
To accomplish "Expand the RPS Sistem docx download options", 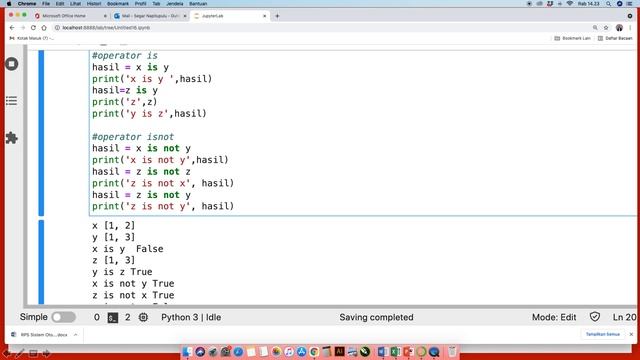I will tap(76, 335).
